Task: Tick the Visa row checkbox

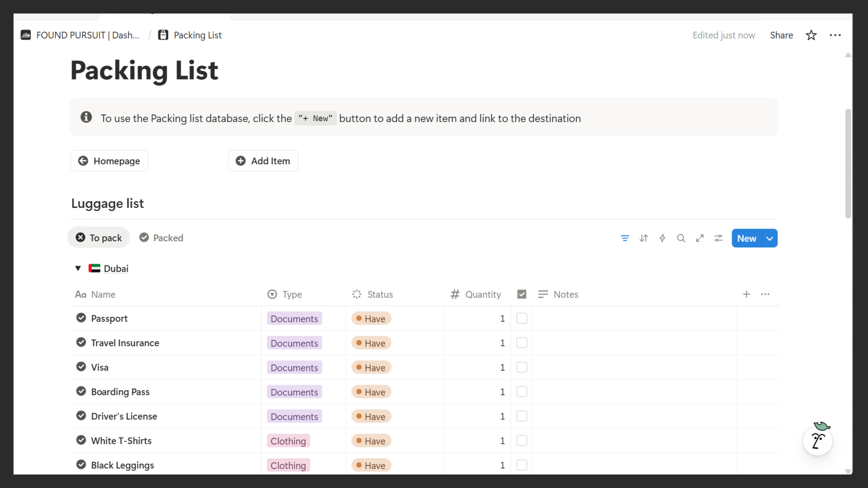Action: (521, 367)
